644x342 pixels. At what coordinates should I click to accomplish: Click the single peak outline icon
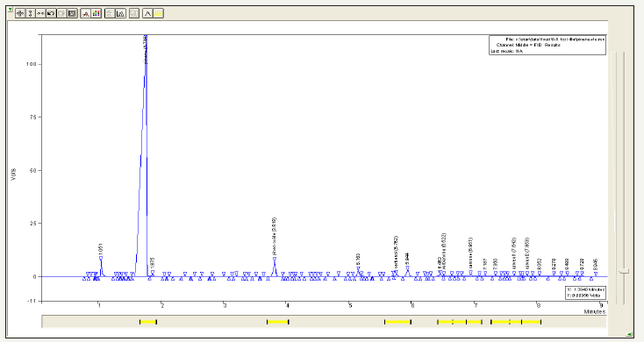[147, 13]
